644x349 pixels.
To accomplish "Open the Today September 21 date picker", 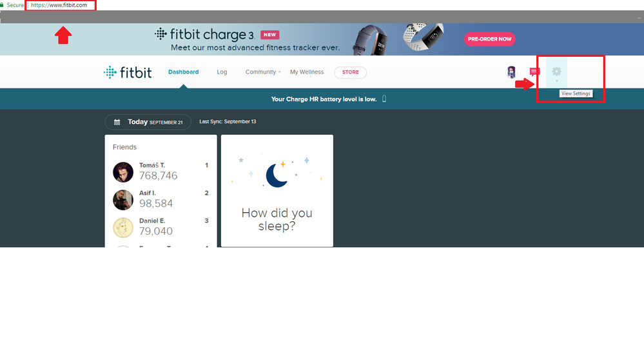I will (x=148, y=122).
